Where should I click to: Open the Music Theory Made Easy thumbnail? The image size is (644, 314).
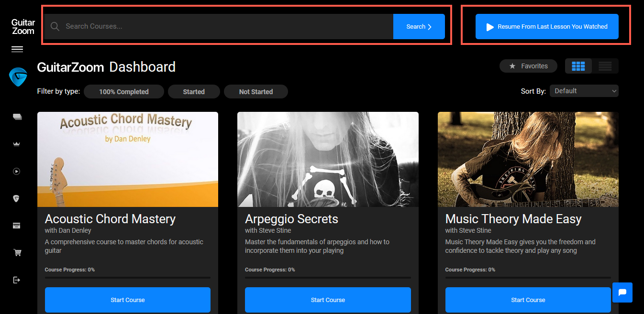pos(528,160)
